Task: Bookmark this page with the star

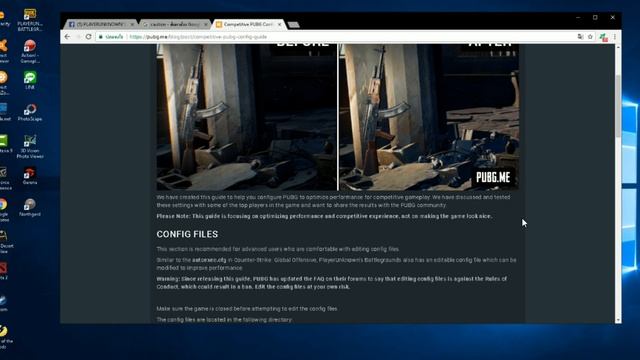Action: tap(590, 37)
